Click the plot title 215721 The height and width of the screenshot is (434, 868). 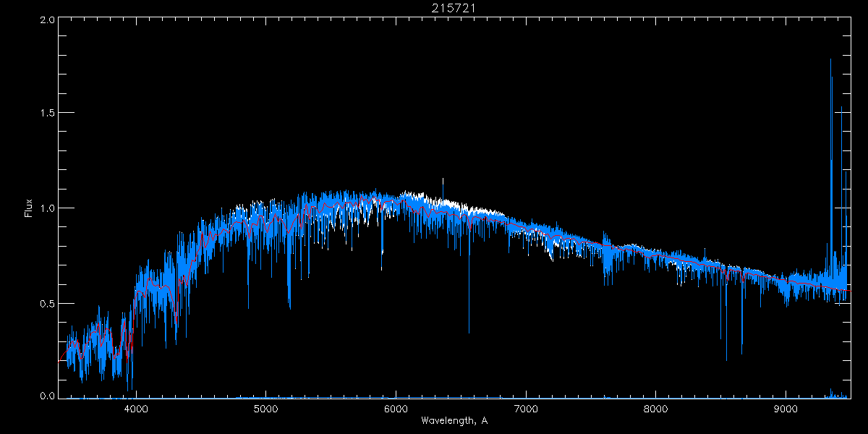pyautogui.click(x=453, y=8)
